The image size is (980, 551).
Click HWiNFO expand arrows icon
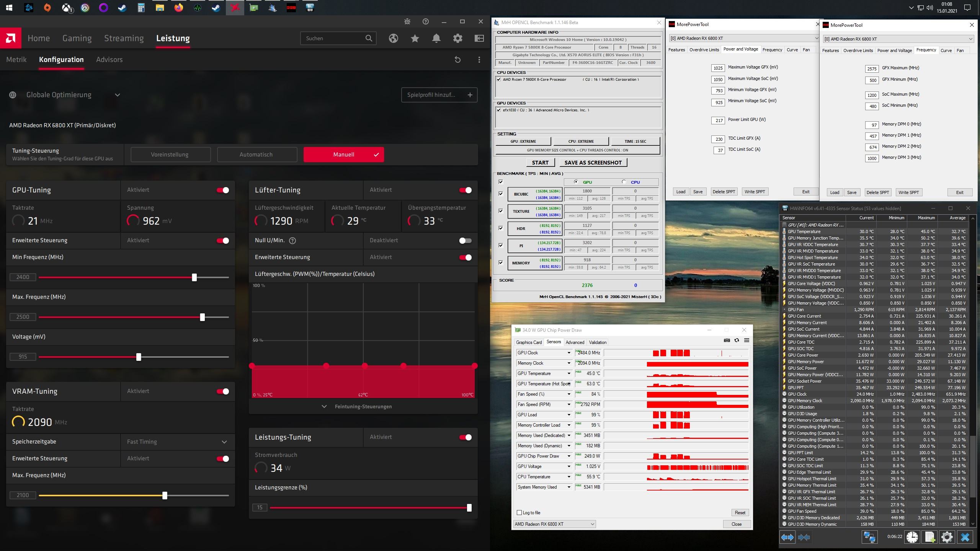787,537
